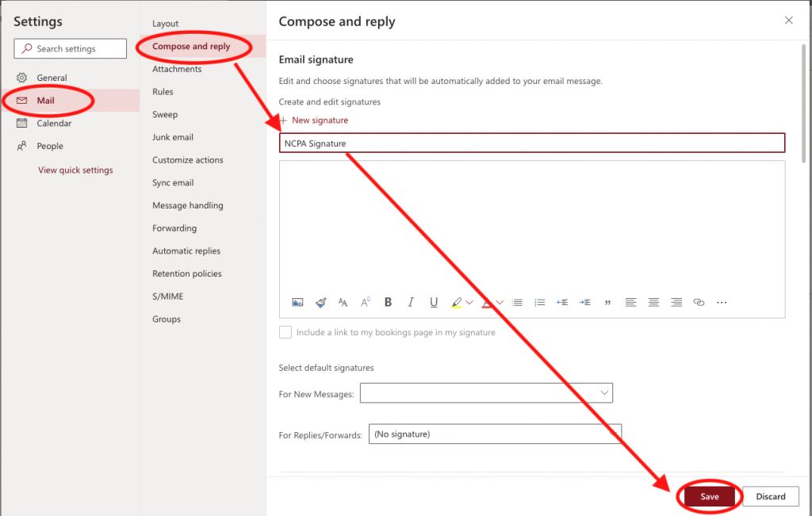Viewport: 812px width, 516px height.
Task: Insert a hyperlink into the signature
Action: [699, 302]
